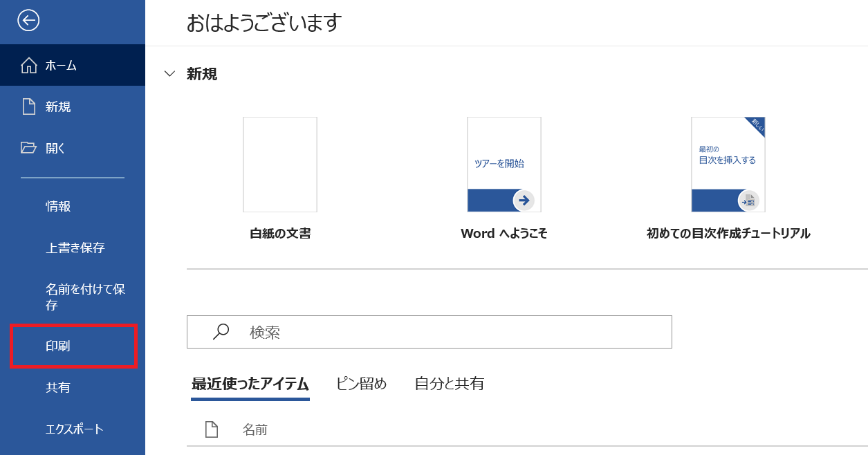The height and width of the screenshot is (455, 868).
Task: Click the New document page icon
Action: [x=28, y=106]
